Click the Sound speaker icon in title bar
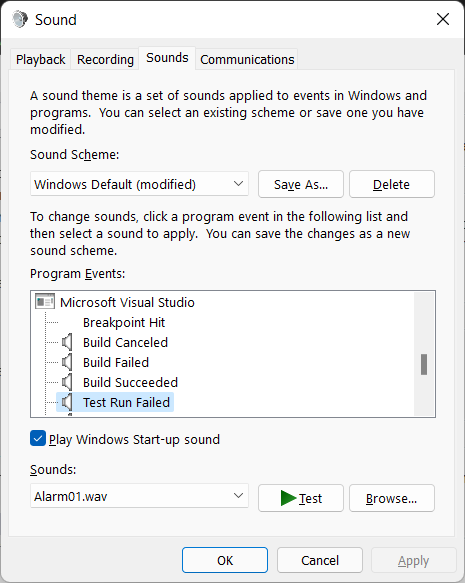465x583 pixels. (x=20, y=19)
